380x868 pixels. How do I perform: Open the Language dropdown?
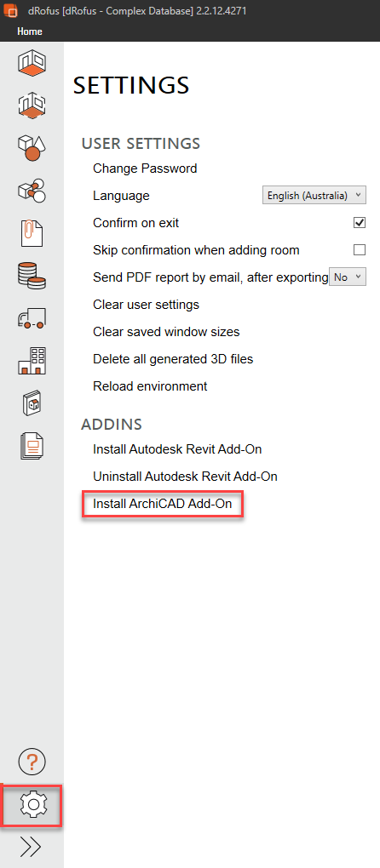point(314,195)
